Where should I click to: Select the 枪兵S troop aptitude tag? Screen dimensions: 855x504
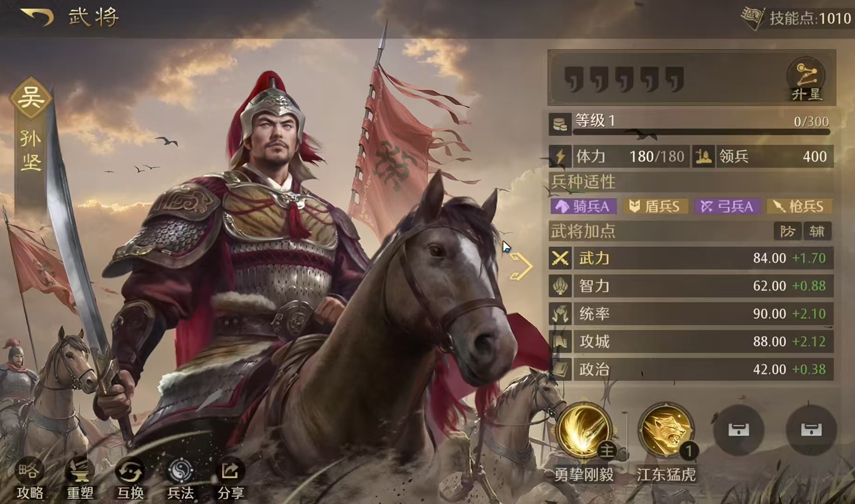click(800, 206)
